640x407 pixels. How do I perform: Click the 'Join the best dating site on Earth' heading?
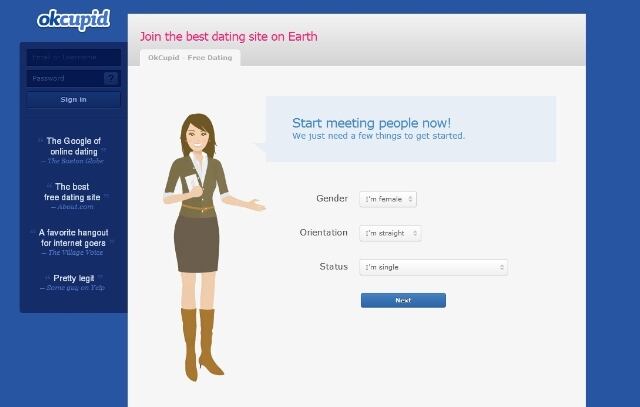point(228,37)
